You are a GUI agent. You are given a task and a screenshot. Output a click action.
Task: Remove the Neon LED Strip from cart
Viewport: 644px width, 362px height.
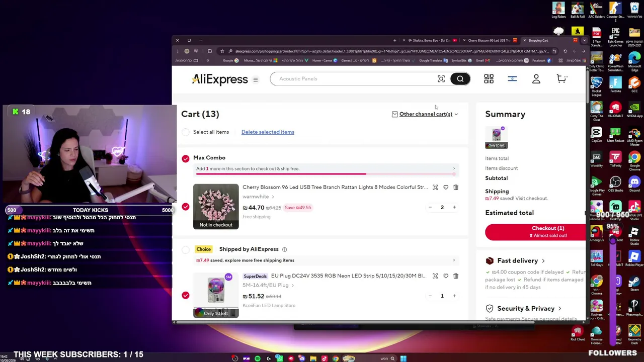(x=456, y=276)
